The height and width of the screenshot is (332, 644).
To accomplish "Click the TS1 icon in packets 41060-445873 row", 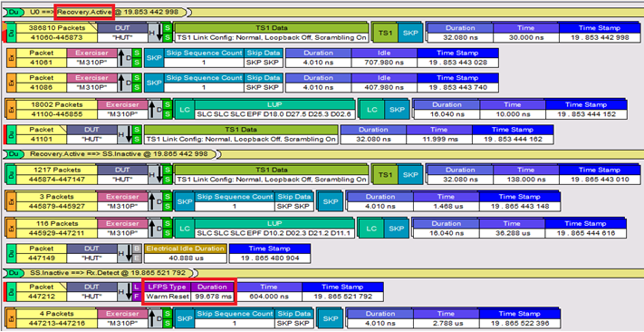I will (x=385, y=33).
